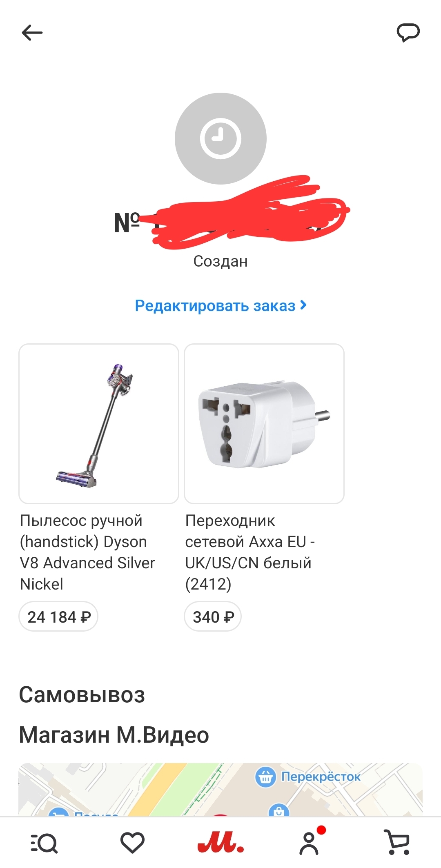Screen dimensions: 441x868
Task: Tap the Создан order status label
Action: coord(220,261)
